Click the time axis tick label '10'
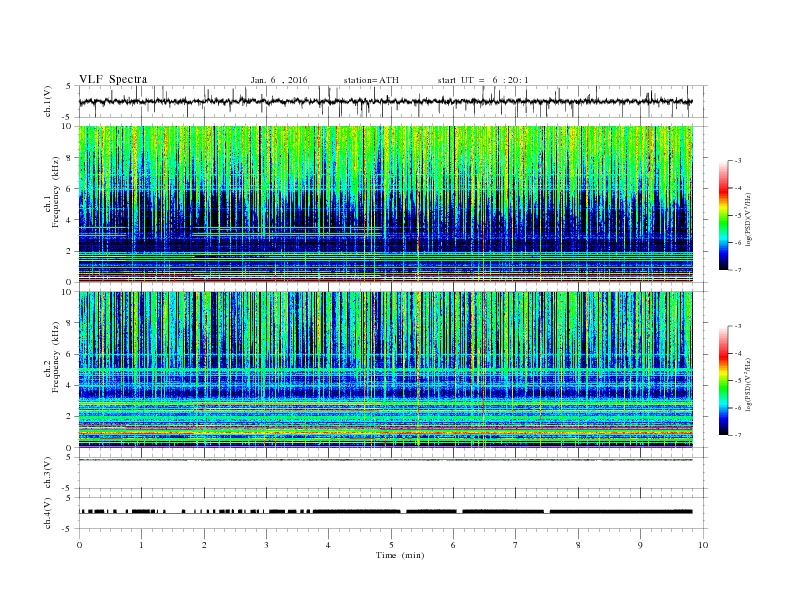The image size is (792, 612). (703, 545)
